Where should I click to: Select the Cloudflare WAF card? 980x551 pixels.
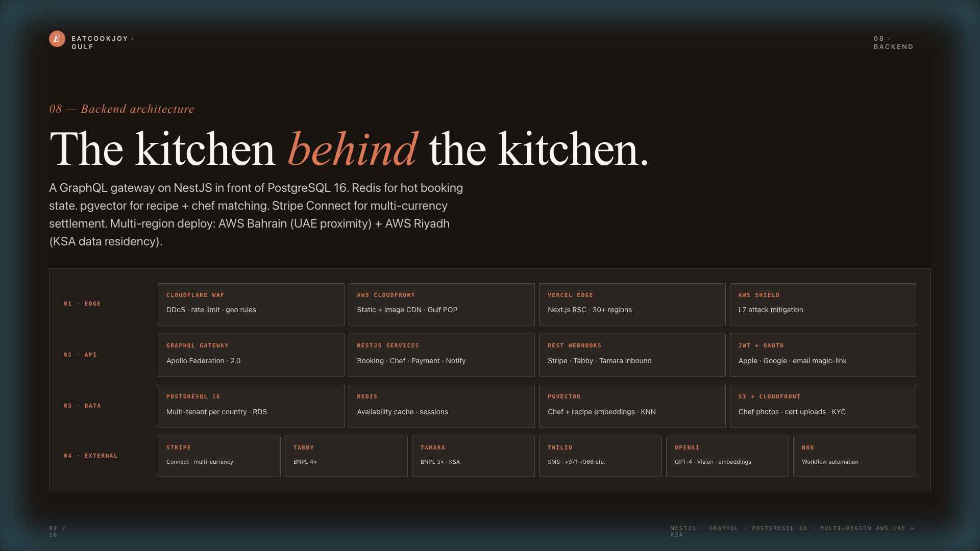coord(251,305)
